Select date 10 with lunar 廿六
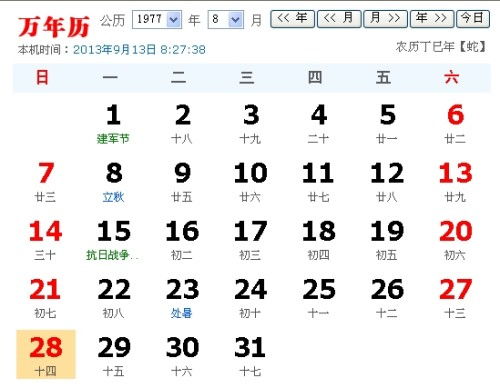This screenshot has height=388, width=500. click(251, 182)
